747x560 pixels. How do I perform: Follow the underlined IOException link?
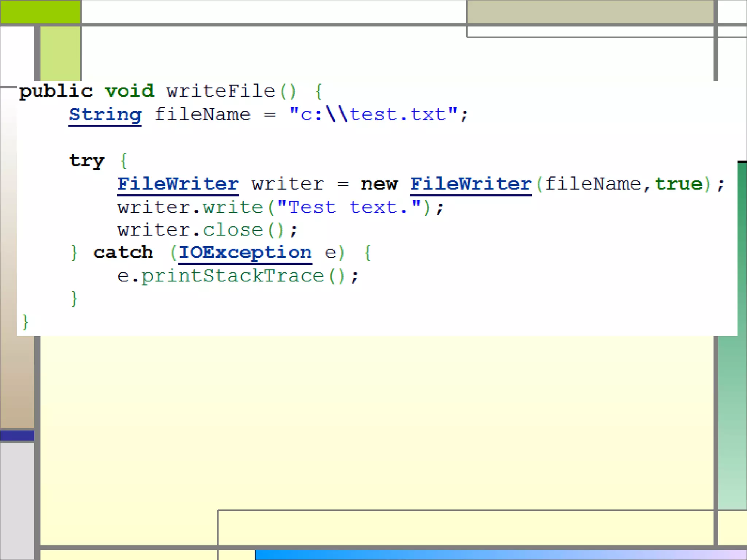[x=245, y=253]
